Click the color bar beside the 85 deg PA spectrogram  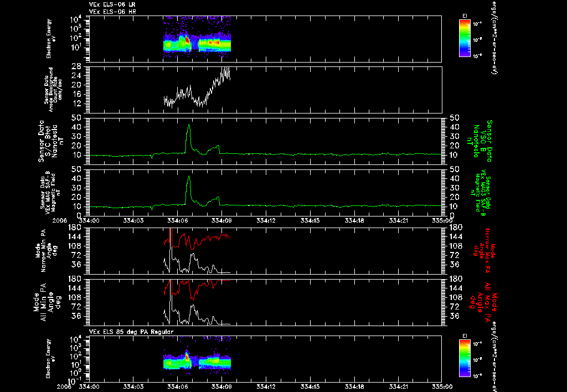coord(465,358)
